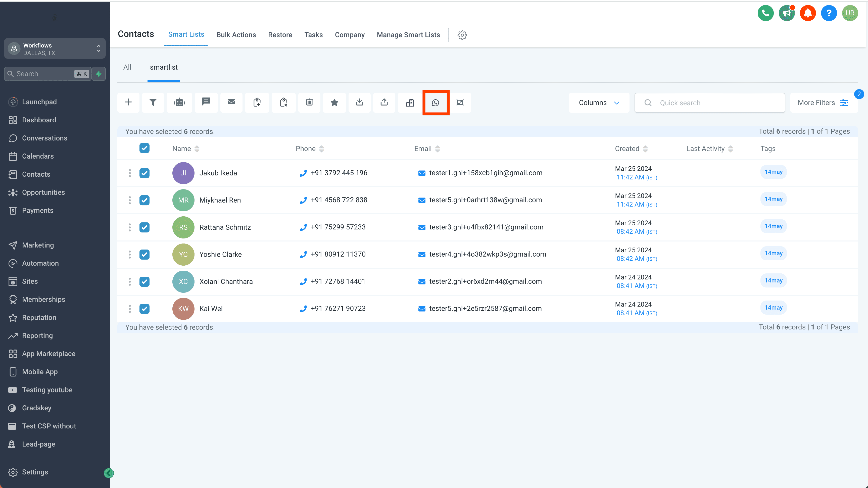Click the Quick search field
This screenshot has width=868, height=488.
click(x=710, y=103)
